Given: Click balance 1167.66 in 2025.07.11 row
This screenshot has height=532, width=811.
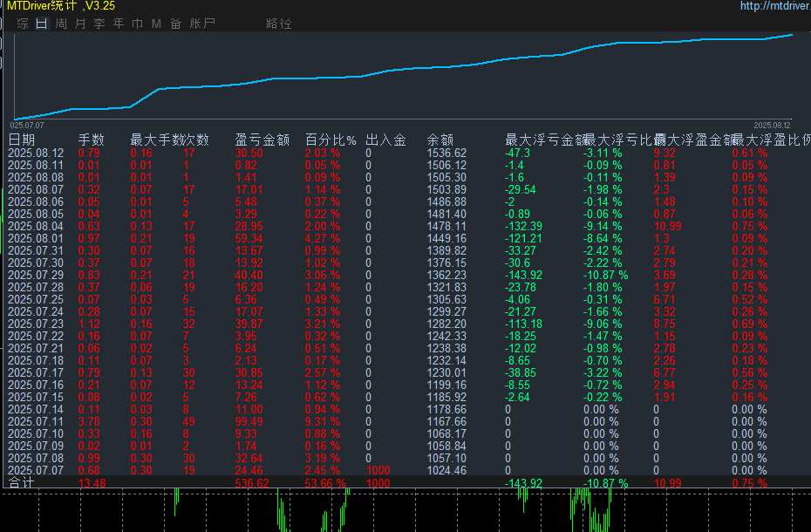Looking at the screenshot, I should (x=446, y=422).
